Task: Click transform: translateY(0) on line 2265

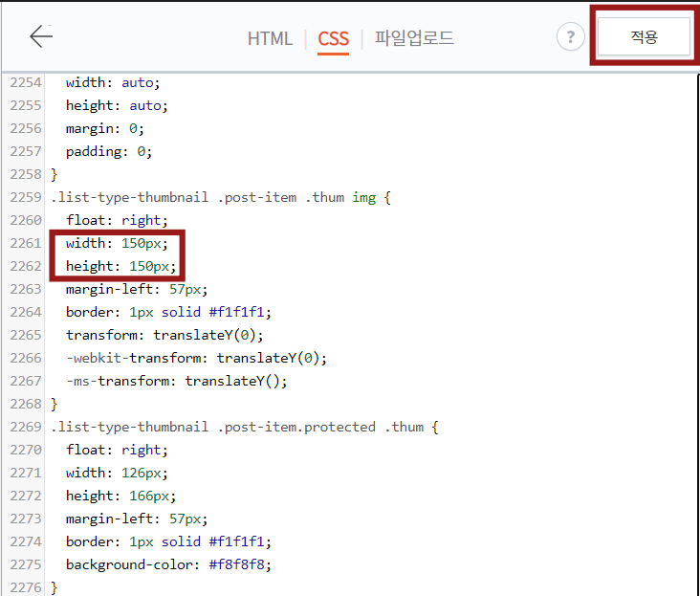Action: pyautogui.click(x=164, y=335)
